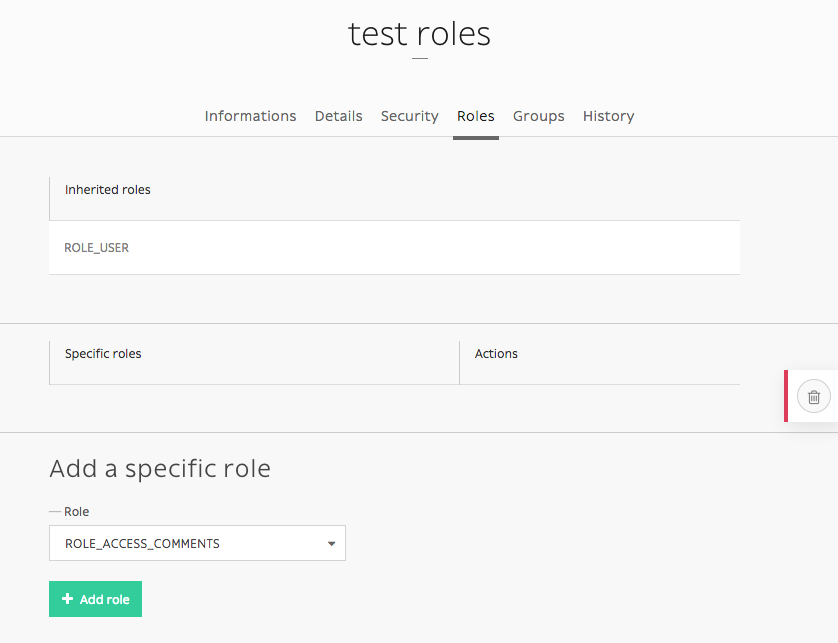Image resolution: width=838 pixels, height=643 pixels.
Task: Click the 'Add a specific role' heading
Action: coord(160,468)
